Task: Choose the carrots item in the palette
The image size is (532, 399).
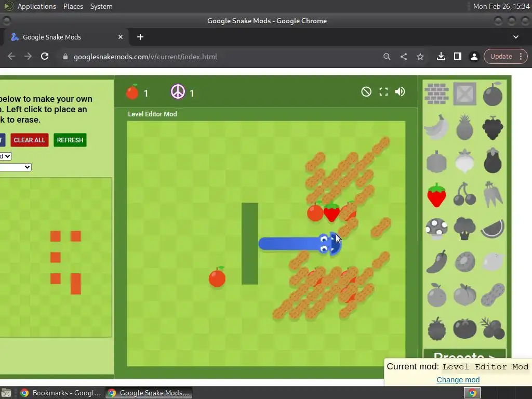Action: coord(493,194)
